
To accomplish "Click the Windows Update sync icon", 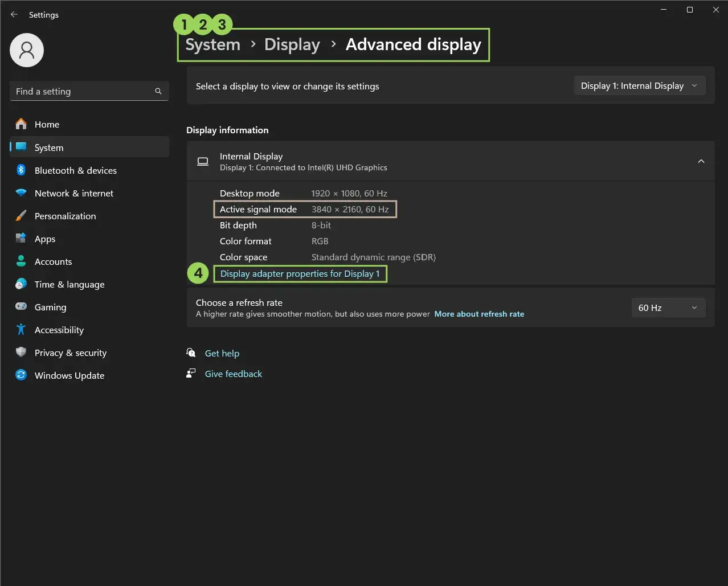I will pyautogui.click(x=21, y=375).
